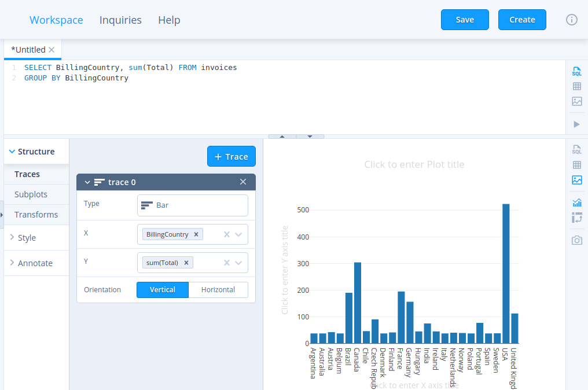Screen dimensions: 588x390
Task: Open the X column dropdown arrow
Action: click(x=238, y=234)
